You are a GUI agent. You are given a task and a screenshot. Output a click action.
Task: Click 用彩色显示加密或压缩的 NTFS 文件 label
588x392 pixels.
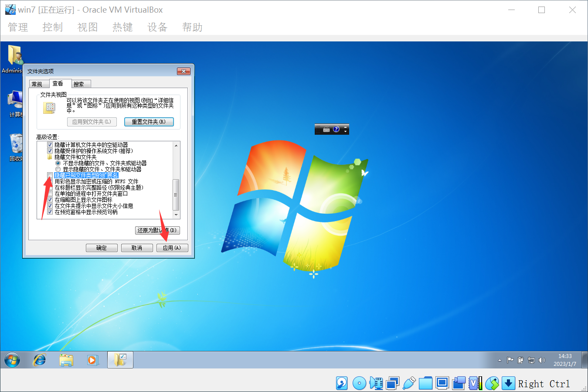[96, 181]
